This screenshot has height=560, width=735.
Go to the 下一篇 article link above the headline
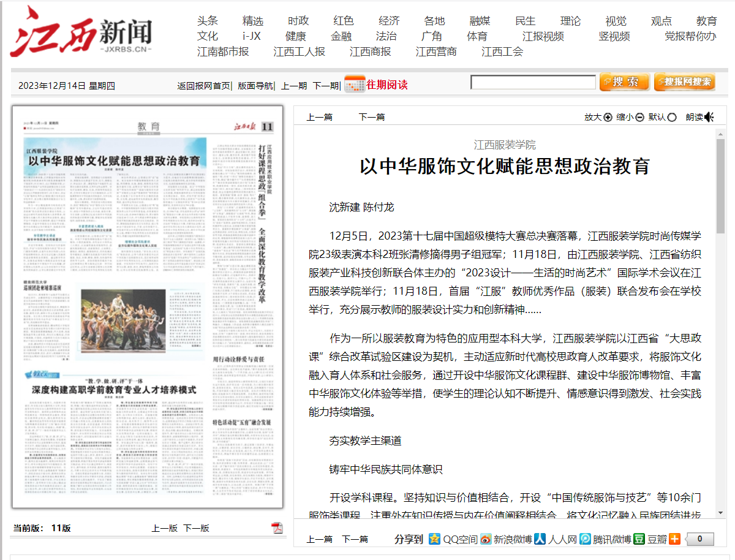click(371, 117)
